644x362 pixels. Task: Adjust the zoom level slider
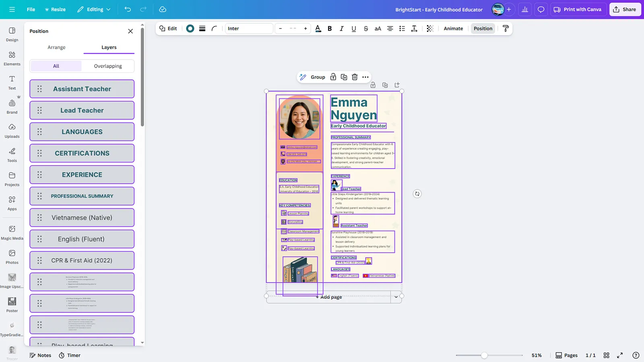[x=484, y=355]
